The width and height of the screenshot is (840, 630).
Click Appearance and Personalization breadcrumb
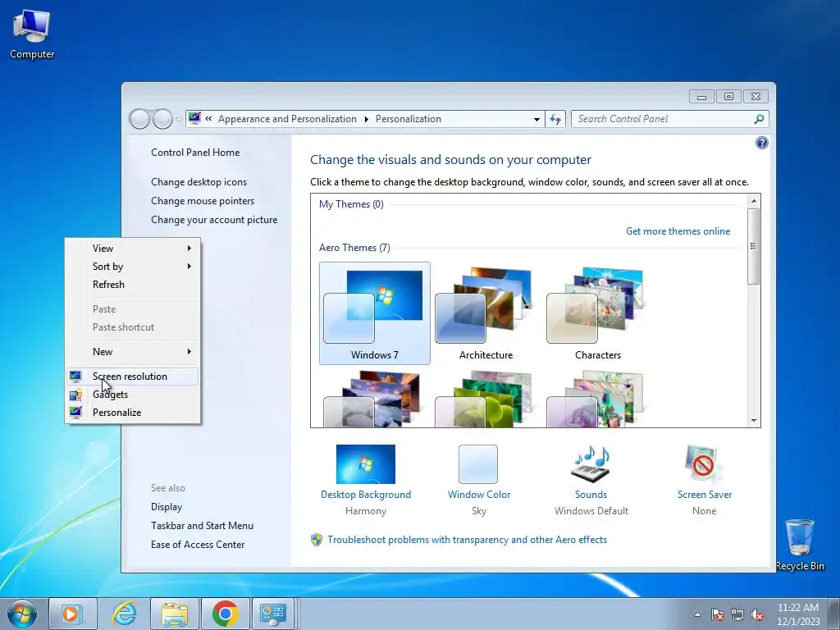[x=287, y=119]
